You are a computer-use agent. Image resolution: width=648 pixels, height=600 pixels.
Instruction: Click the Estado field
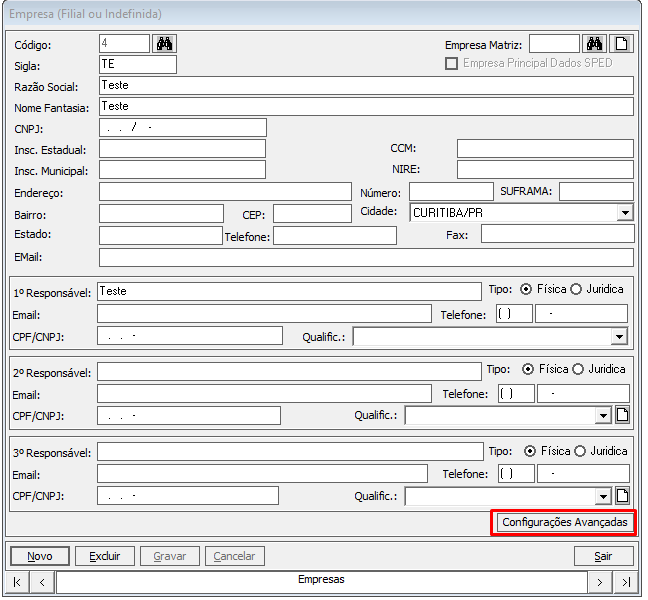pos(161,236)
